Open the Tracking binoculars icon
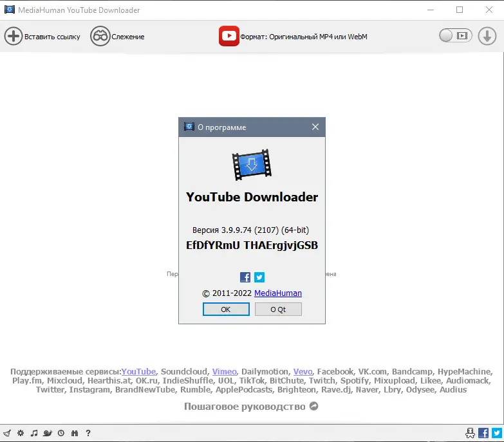 tap(100, 36)
